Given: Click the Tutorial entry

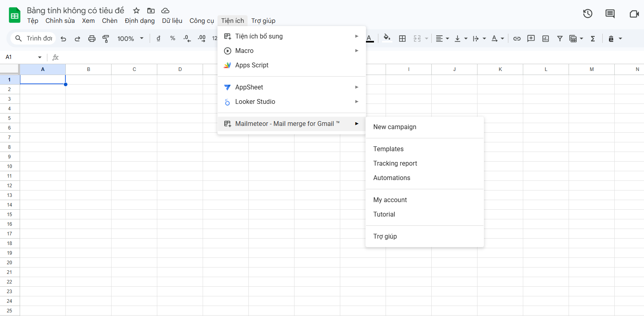Looking at the screenshot, I should click(x=384, y=215).
